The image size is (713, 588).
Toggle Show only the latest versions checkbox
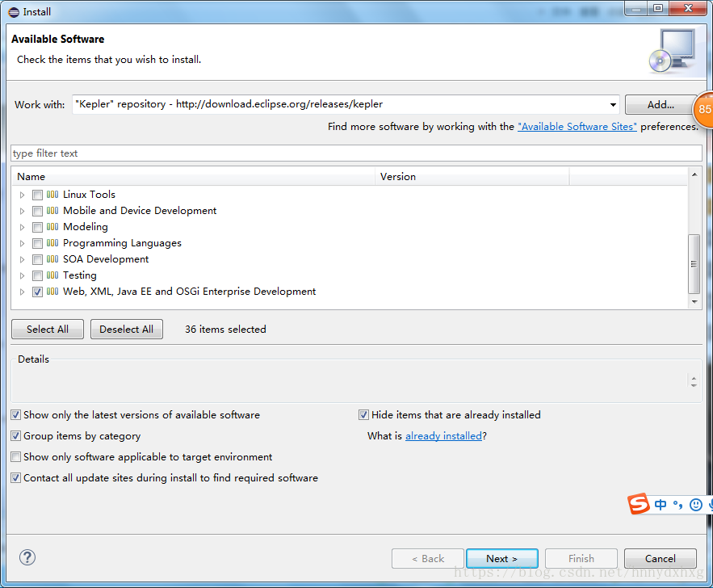tap(16, 414)
